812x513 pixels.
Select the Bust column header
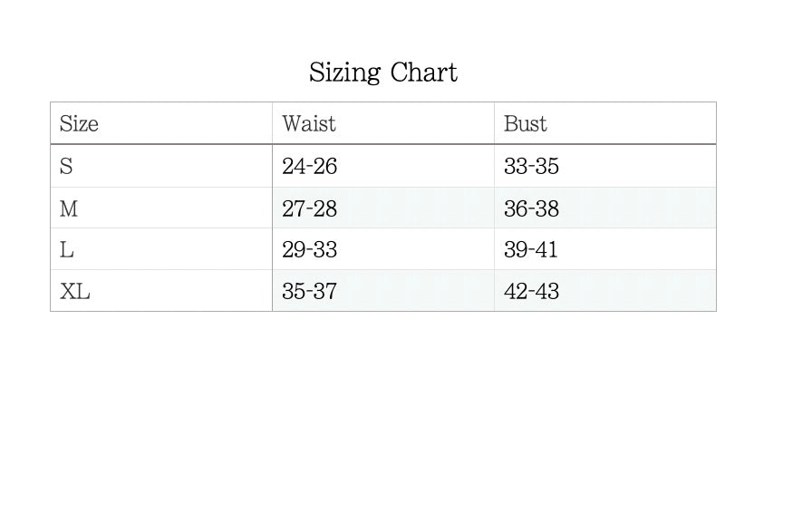(526, 123)
